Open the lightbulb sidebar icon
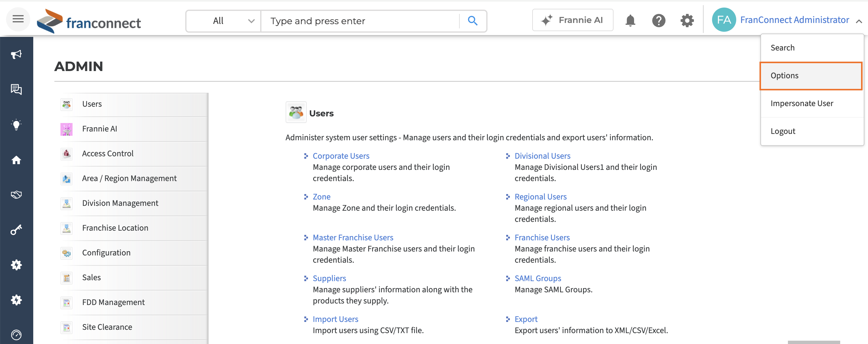 click(16, 125)
